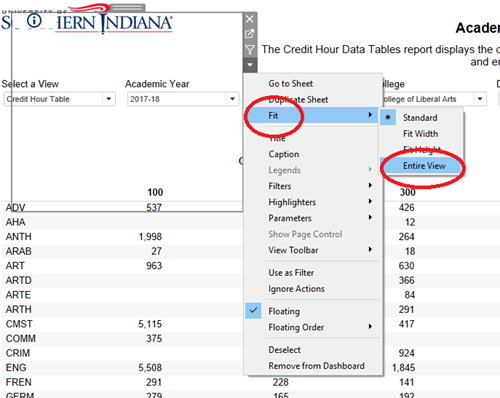Select the Standard fit option
This screenshot has width=500, height=398.
421,118
